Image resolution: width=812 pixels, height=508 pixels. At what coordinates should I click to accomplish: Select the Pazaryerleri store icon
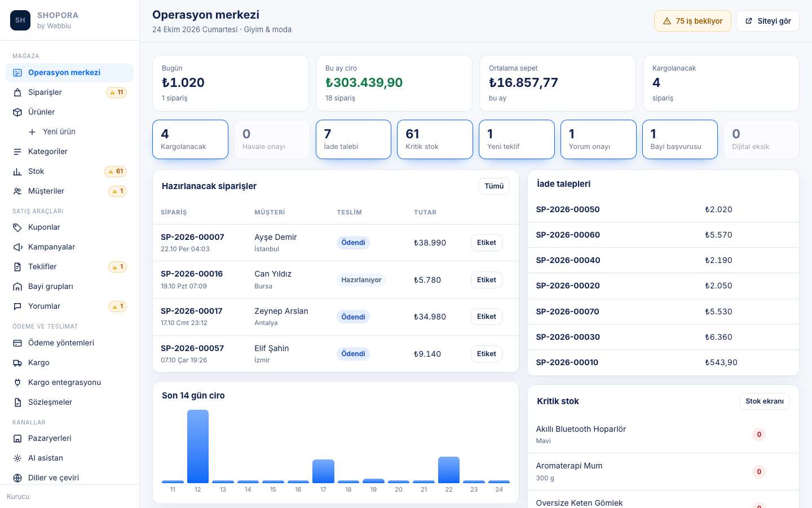coord(17,439)
